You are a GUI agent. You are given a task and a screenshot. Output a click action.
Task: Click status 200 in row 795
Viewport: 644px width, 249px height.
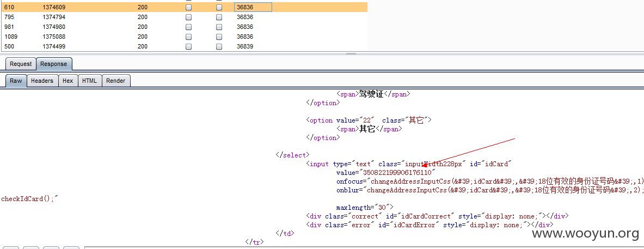[143, 17]
